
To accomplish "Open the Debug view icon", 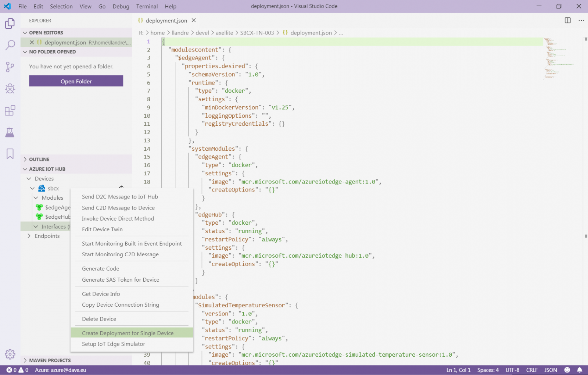I will tap(10, 89).
